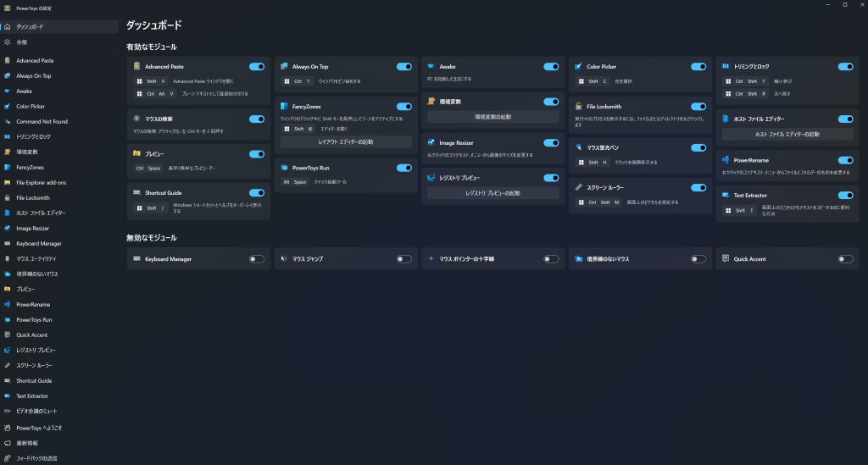868x465 pixels.
Task: Open Keyboard Manager in the sidebar
Action: [x=59, y=243]
